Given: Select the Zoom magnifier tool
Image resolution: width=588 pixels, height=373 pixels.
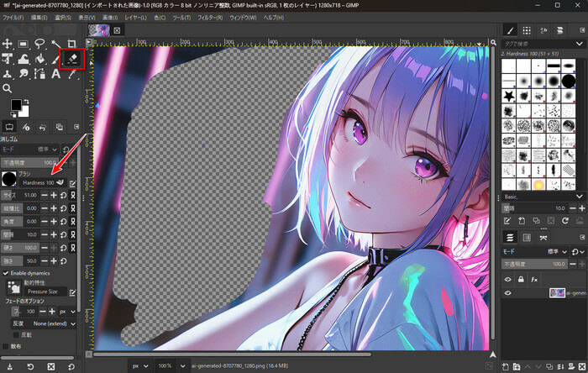Looking at the screenshot, I should coord(7,88).
